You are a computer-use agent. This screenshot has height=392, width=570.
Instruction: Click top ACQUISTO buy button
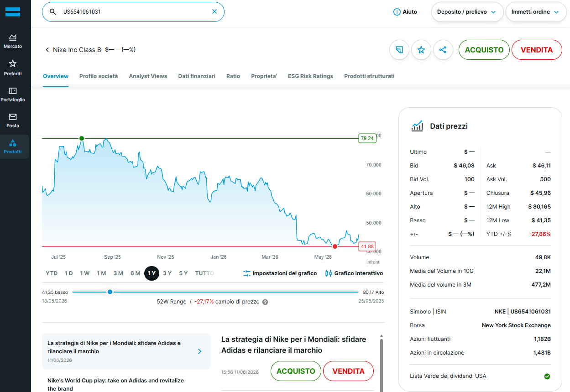[484, 50]
